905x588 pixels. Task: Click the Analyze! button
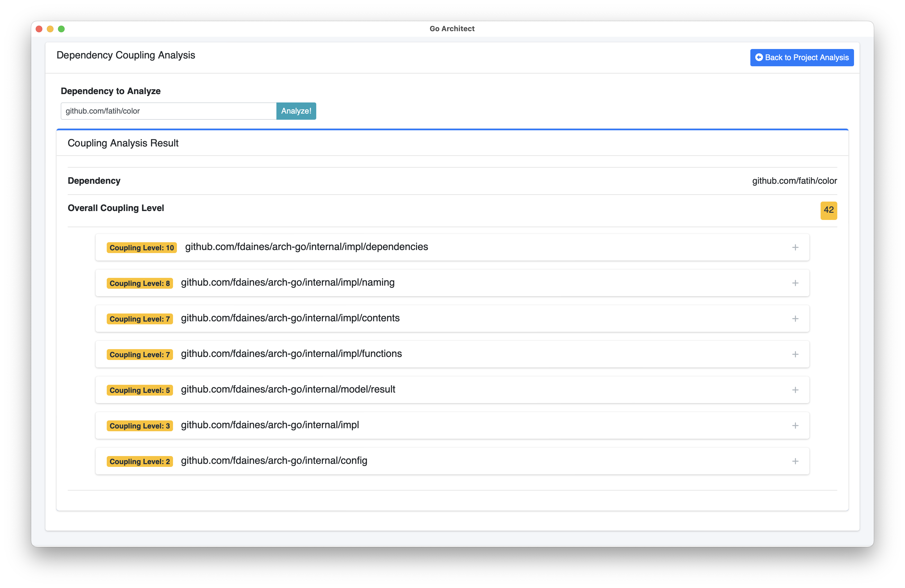(296, 111)
